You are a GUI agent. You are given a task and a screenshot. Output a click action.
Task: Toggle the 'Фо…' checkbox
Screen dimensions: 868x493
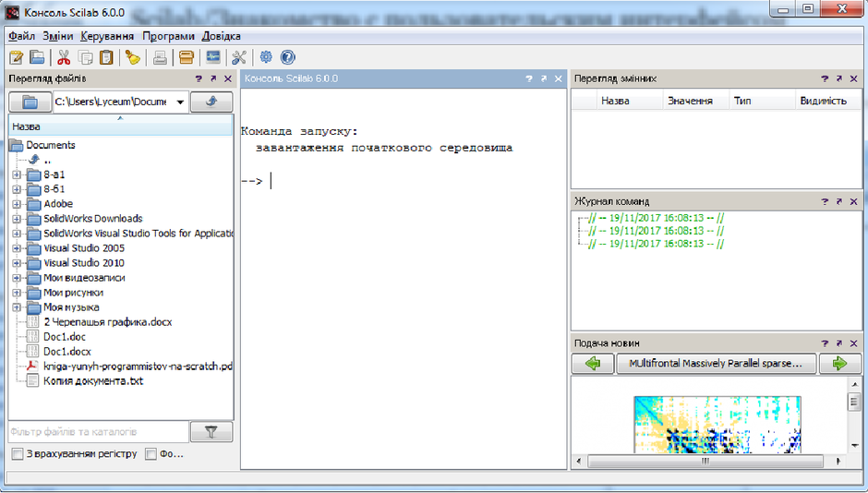(x=151, y=454)
